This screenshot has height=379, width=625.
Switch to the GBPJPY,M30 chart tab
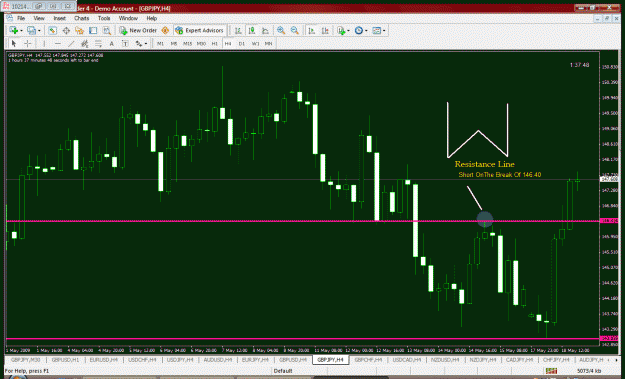26,360
